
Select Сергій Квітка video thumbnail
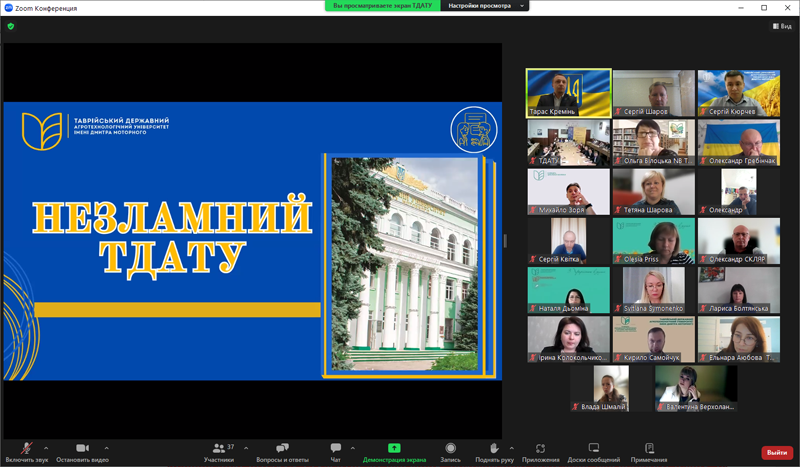click(568, 241)
